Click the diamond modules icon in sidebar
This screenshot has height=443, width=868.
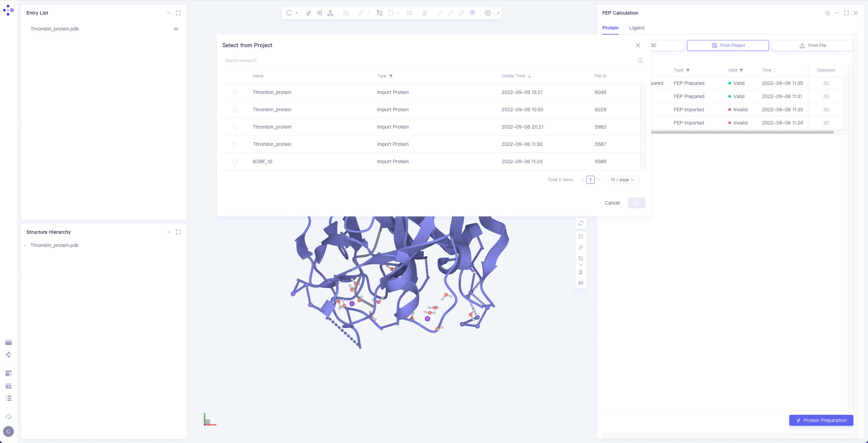[8, 355]
